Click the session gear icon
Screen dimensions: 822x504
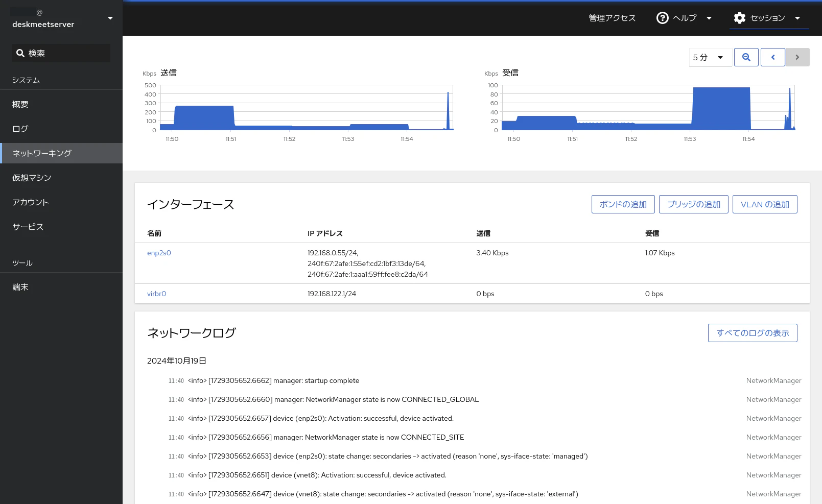[x=739, y=18]
